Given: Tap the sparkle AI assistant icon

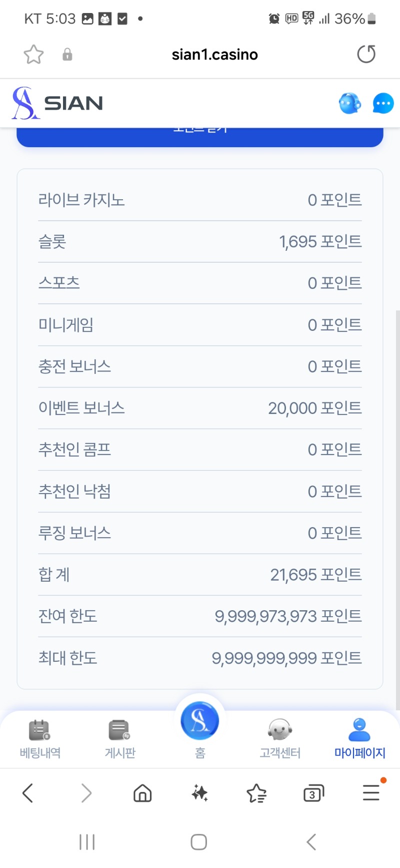Looking at the screenshot, I should (x=200, y=793).
